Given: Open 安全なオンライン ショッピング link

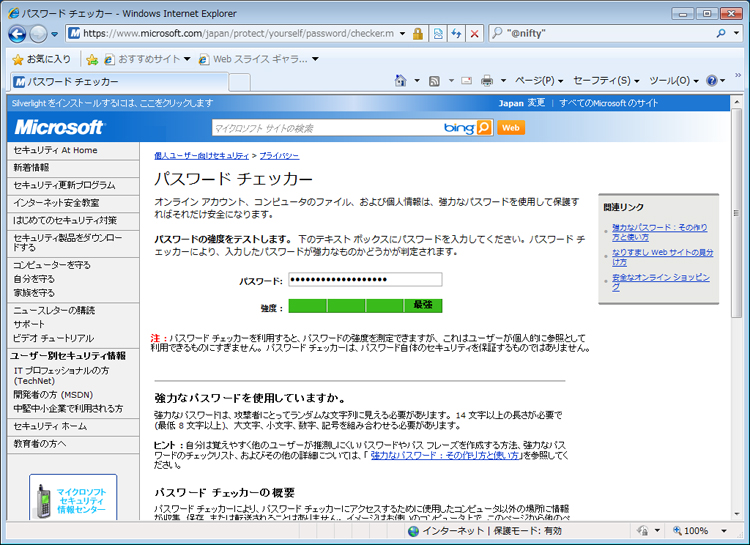Looking at the screenshot, I should pyautogui.click(x=661, y=282).
